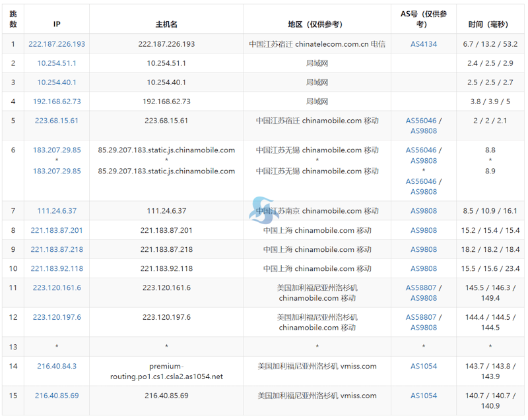Open the 221.183.92.118 IP link
Screen dimensions: 528x420
point(57,268)
